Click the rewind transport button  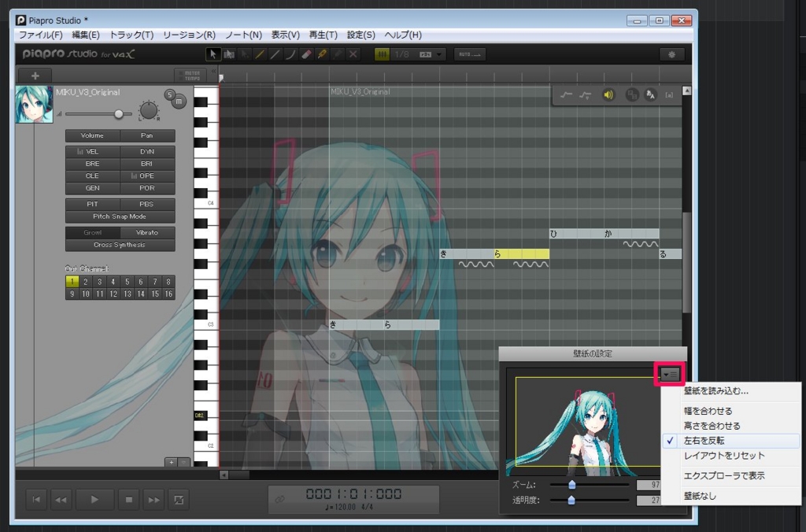pyautogui.click(x=61, y=499)
